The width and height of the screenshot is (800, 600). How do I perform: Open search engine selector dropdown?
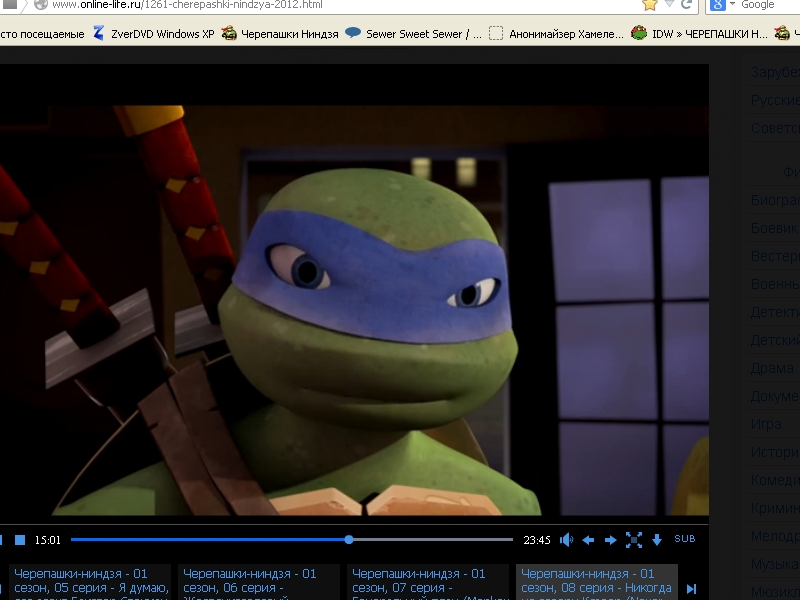(722, 5)
